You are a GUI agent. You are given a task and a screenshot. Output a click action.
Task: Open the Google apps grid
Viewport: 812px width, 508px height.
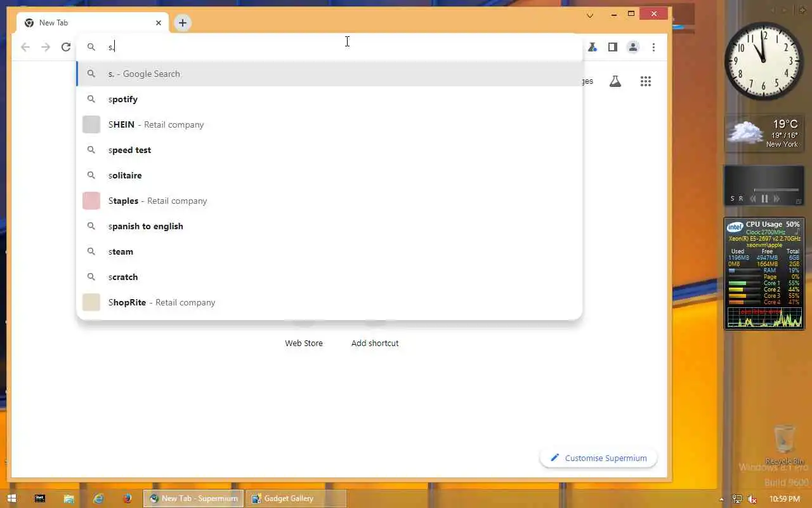646,81
